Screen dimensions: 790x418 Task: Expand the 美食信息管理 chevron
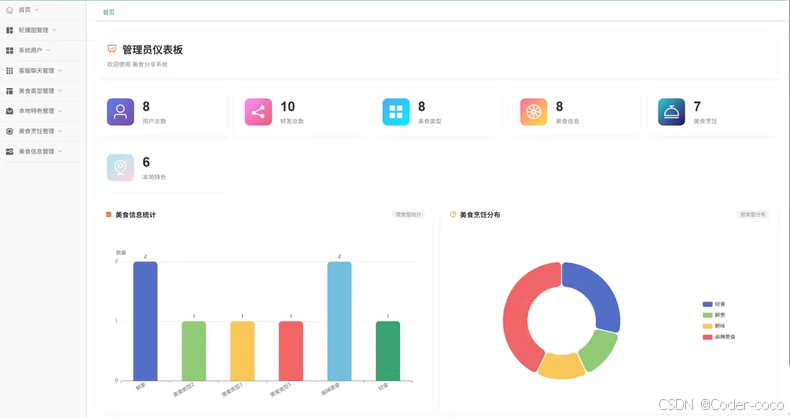[x=60, y=151]
